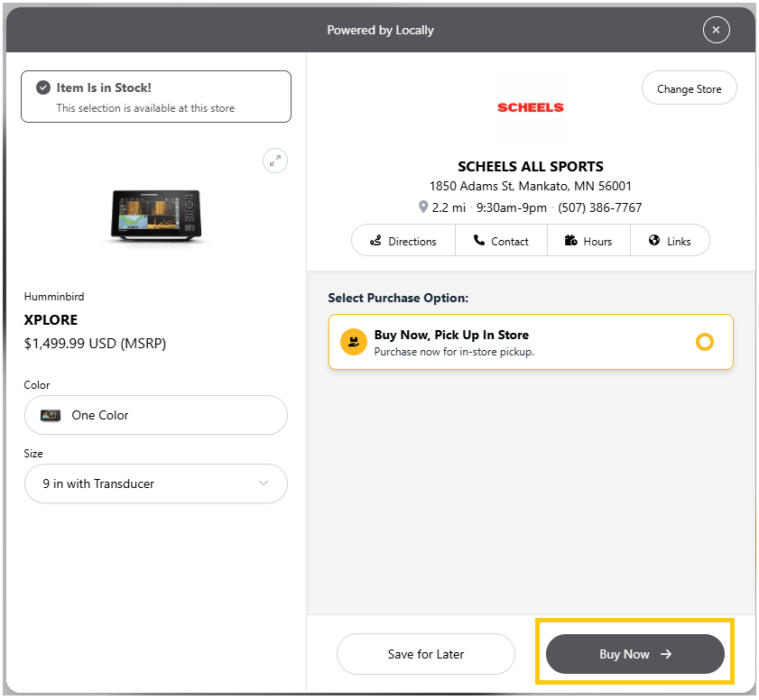Open the Size dropdown
Viewport: 759px width, 700px height.
(155, 484)
